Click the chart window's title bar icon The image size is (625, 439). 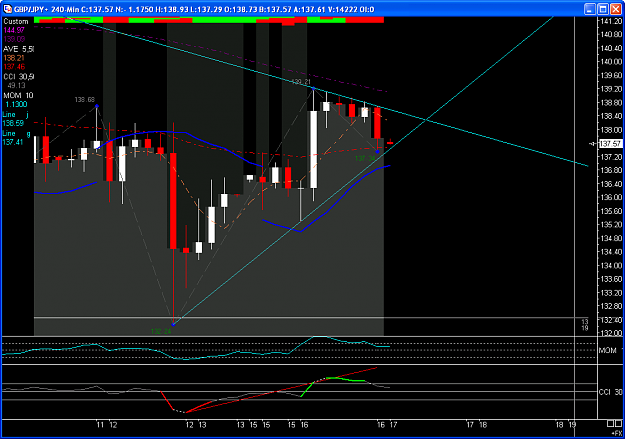(8, 9)
